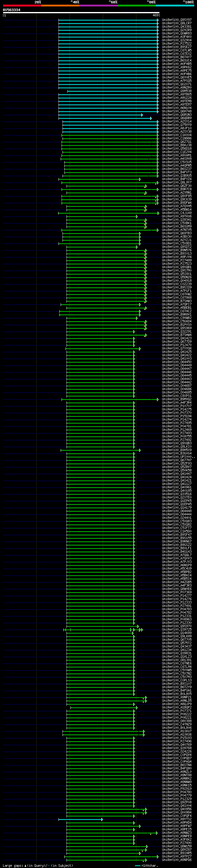The height and width of the screenshot is (868, 197).
Task: Open hit UniRef100_A8QJP9
Action: [x=177, y=704]
